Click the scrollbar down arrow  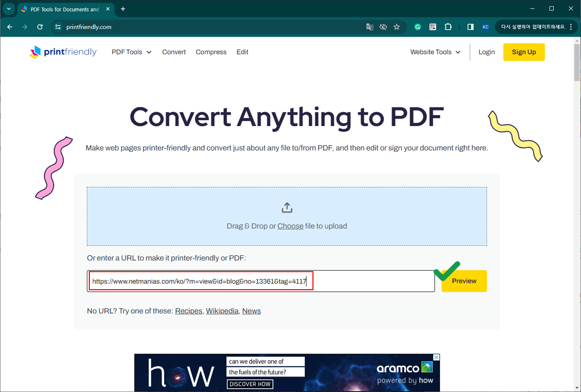point(577,388)
